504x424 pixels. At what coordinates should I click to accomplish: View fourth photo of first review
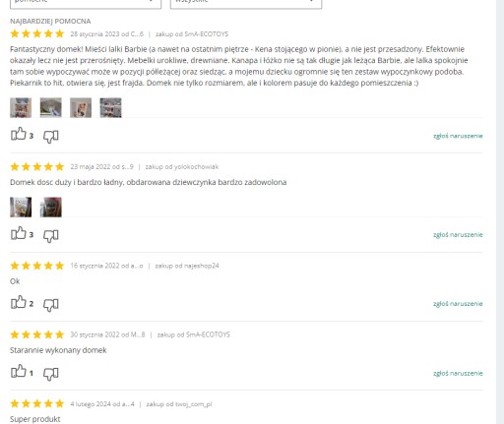[x=110, y=107]
